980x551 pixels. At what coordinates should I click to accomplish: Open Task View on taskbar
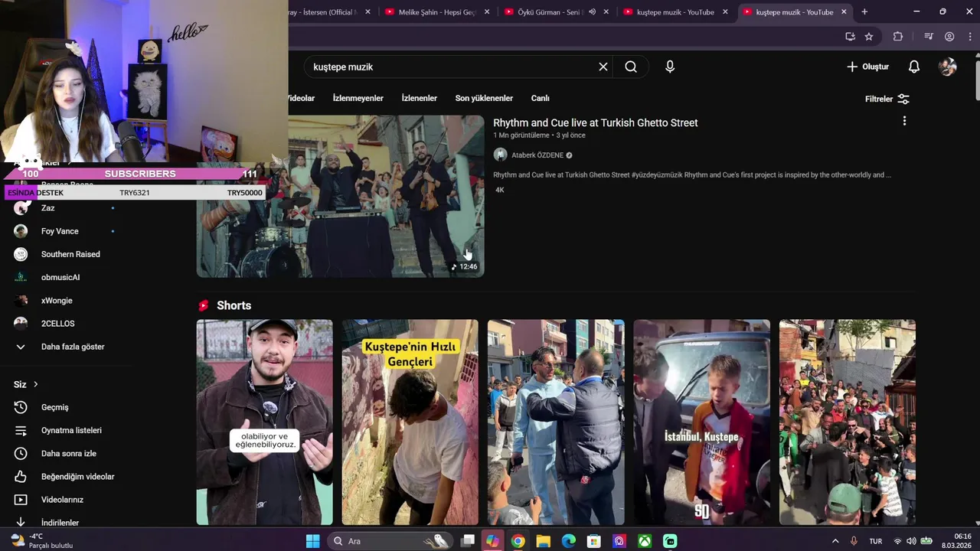pyautogui.click(x=468, y=541)
